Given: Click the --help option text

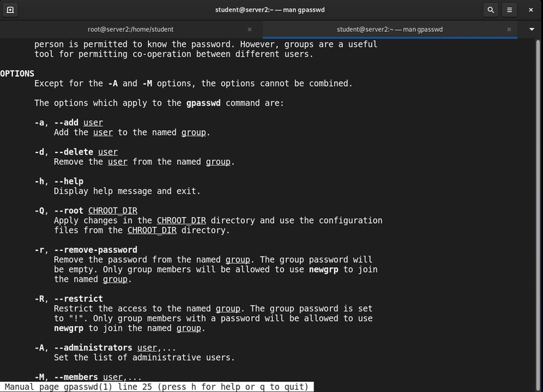Looking at the screenshot, I should (69, 181).
